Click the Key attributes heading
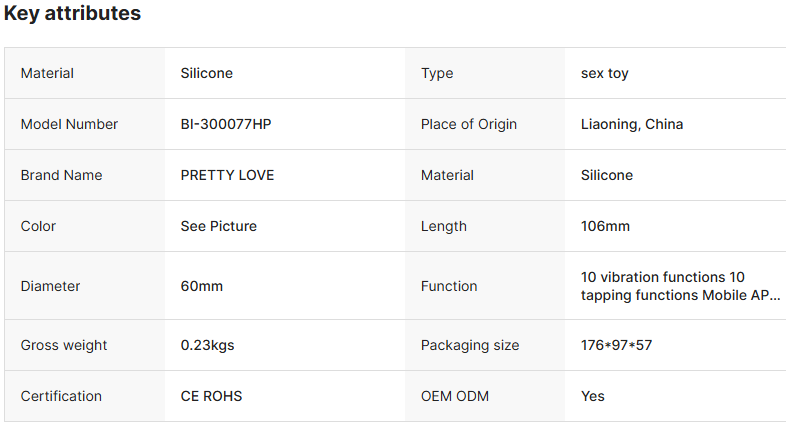The width and height of the screenshot is (786, 422). pos(72,14)
